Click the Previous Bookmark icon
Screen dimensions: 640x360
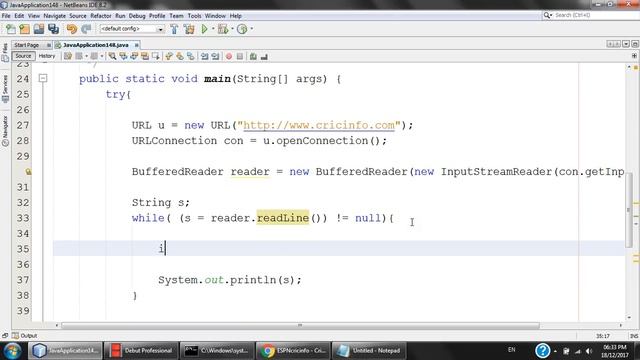tap(169, 56)
